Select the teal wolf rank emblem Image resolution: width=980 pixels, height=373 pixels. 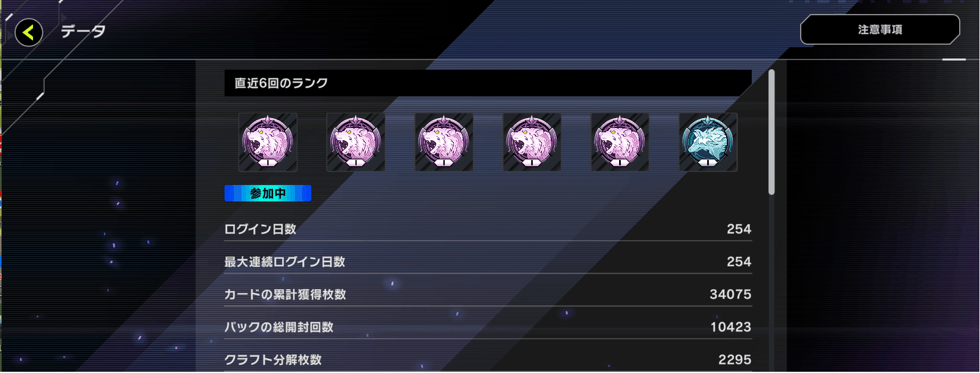[708, 142]
